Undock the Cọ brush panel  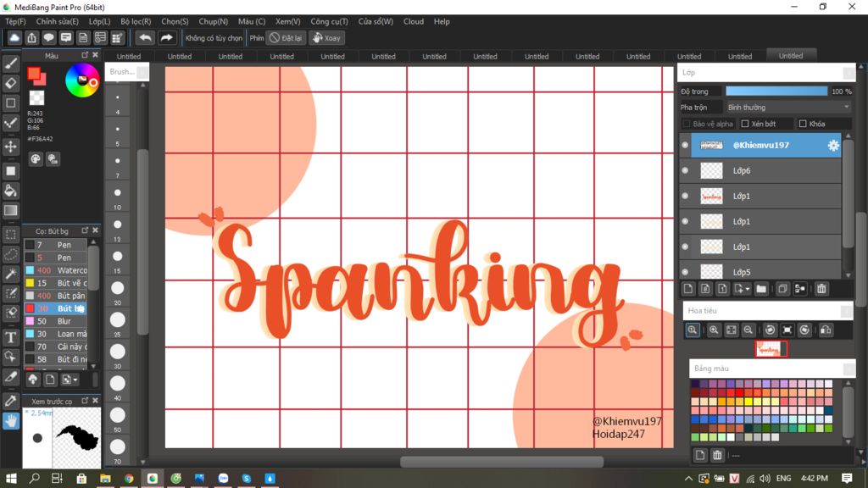pos(85,230)
